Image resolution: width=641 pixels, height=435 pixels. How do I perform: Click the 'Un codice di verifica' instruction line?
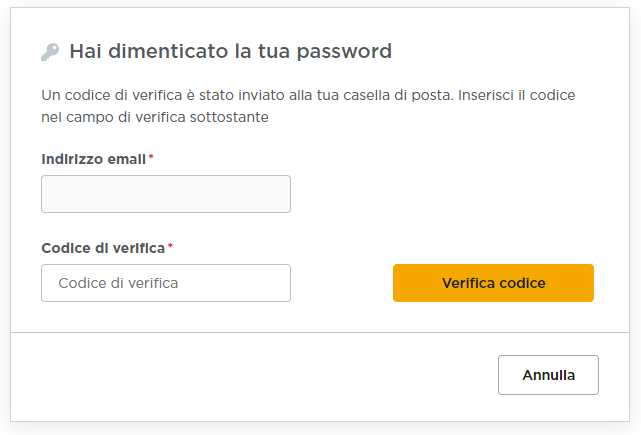(308, 96)
